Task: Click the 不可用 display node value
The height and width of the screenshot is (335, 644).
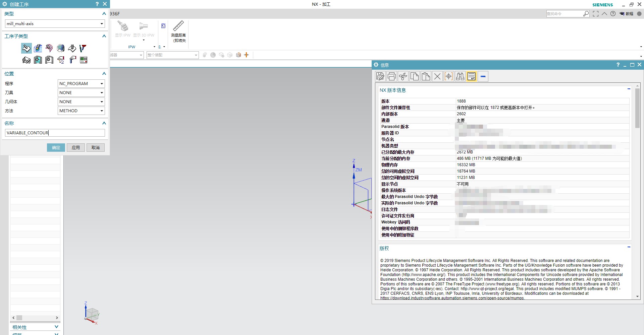Action: pyautogui.click(x=463, y=184)
